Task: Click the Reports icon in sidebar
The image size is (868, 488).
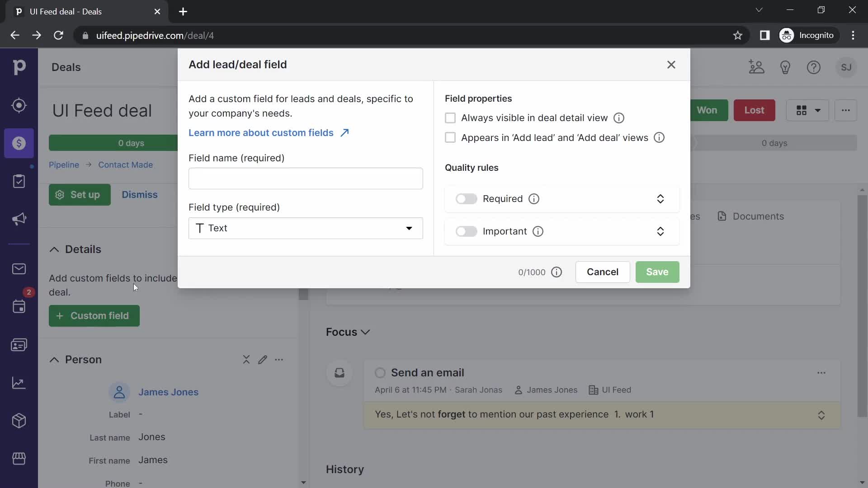Action: pyautogui.click(x=19, y=382)
